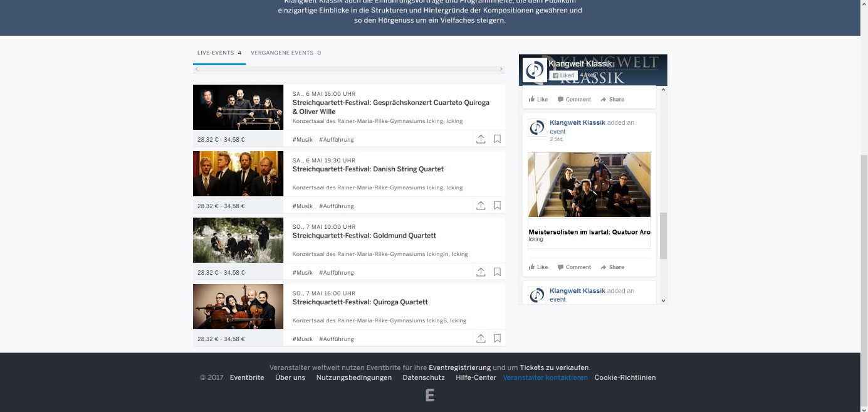The width and height of the screenshot is (868, 412).
Task: Open Gesprächskonzert Cuarteto Quiroga event title
Action: tap(391, 107)
